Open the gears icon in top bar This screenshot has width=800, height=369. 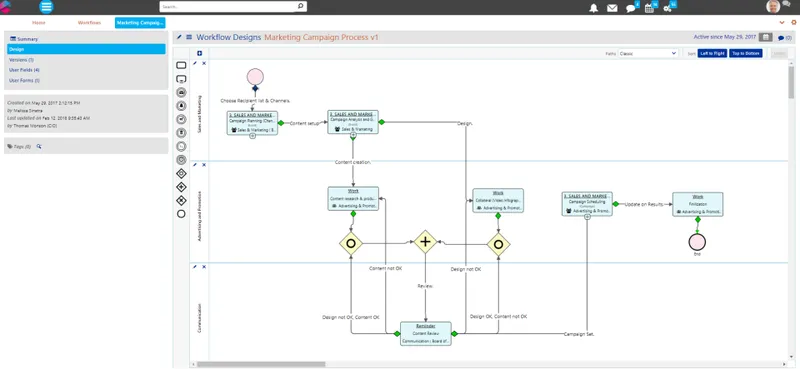(667, 8)
